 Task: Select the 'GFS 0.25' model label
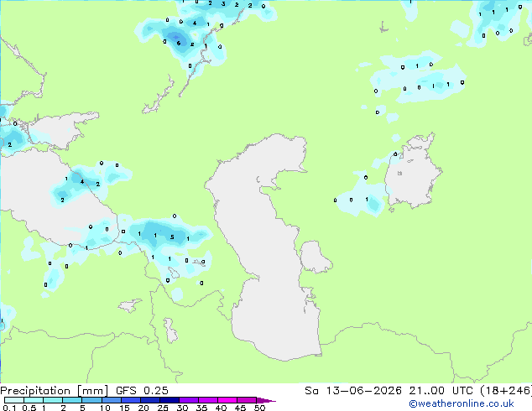coord(142,391)
